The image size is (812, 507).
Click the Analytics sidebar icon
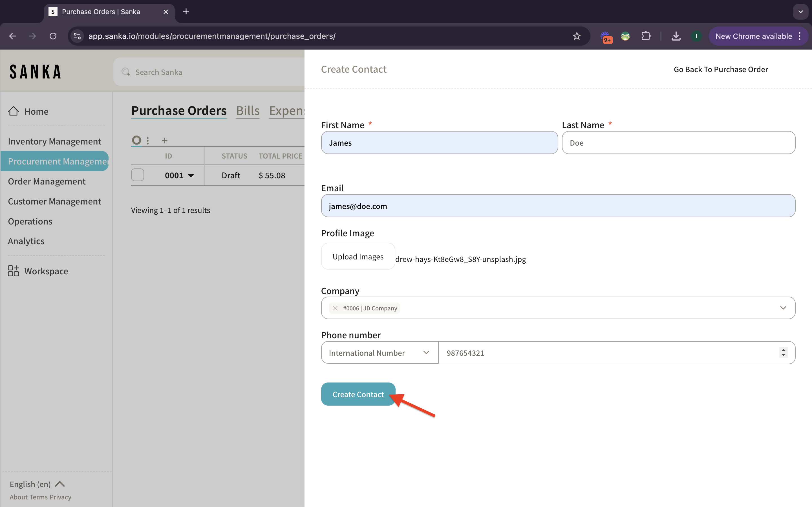click(x=26, y=241)
